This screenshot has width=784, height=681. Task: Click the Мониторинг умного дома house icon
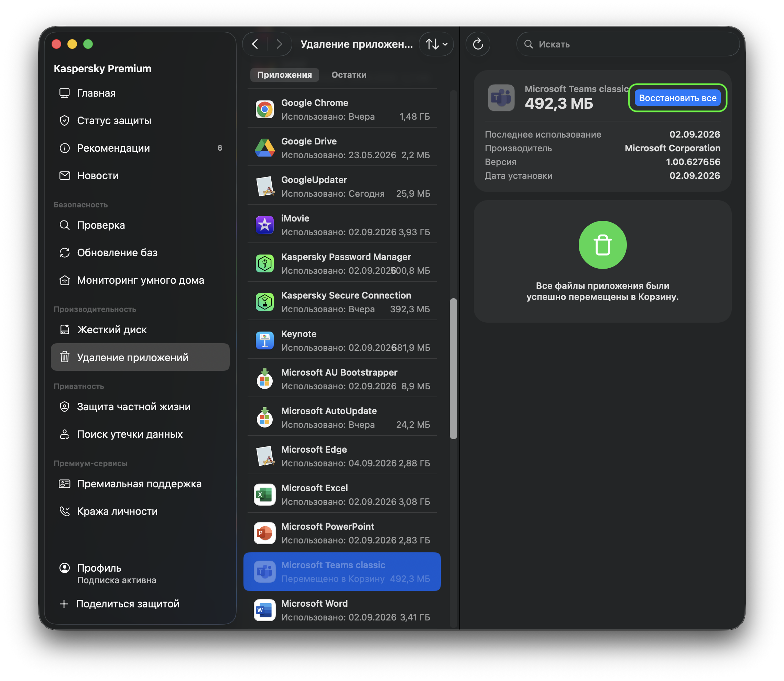[65, 280]
